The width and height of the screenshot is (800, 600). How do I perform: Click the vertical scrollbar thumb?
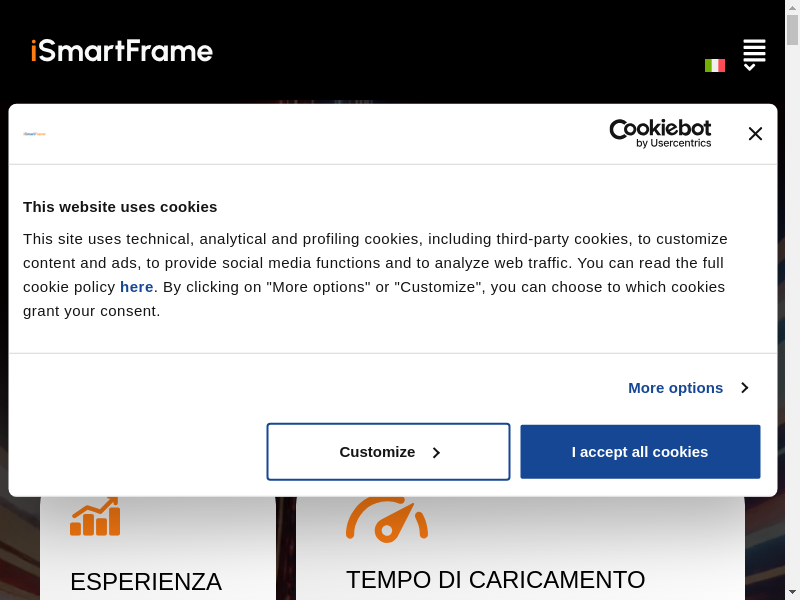[x=792, y=30]
